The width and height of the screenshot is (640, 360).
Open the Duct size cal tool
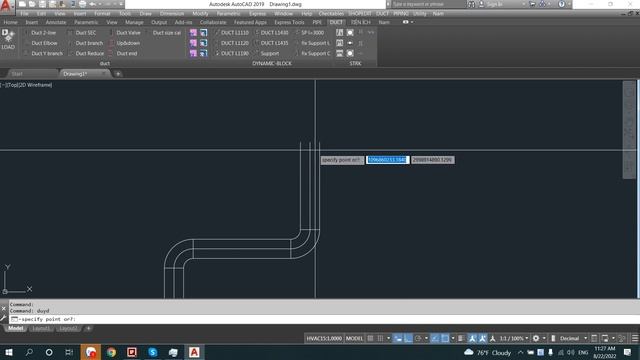pos(167,33)
